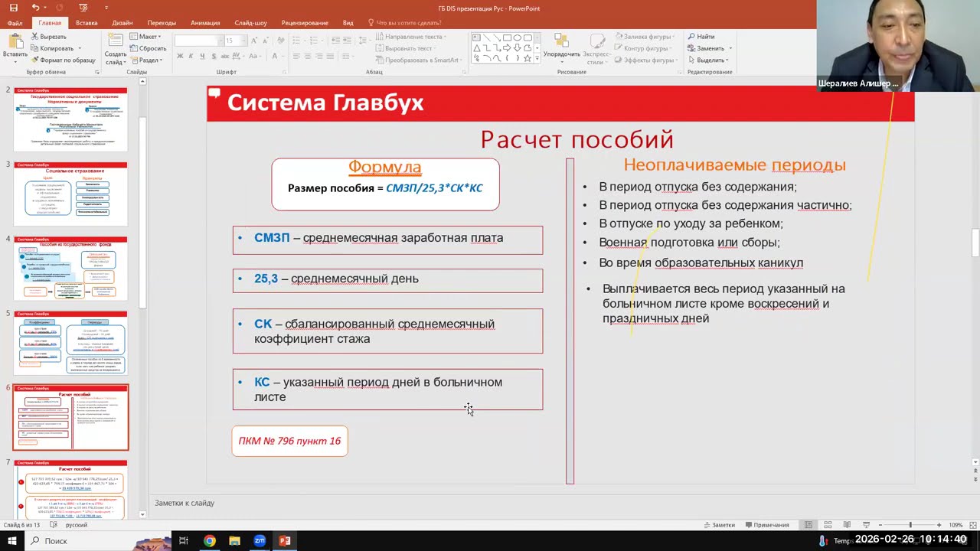Open the Quick Access Toolbar customize arrow
980x551 pixels.
point(106,8)
